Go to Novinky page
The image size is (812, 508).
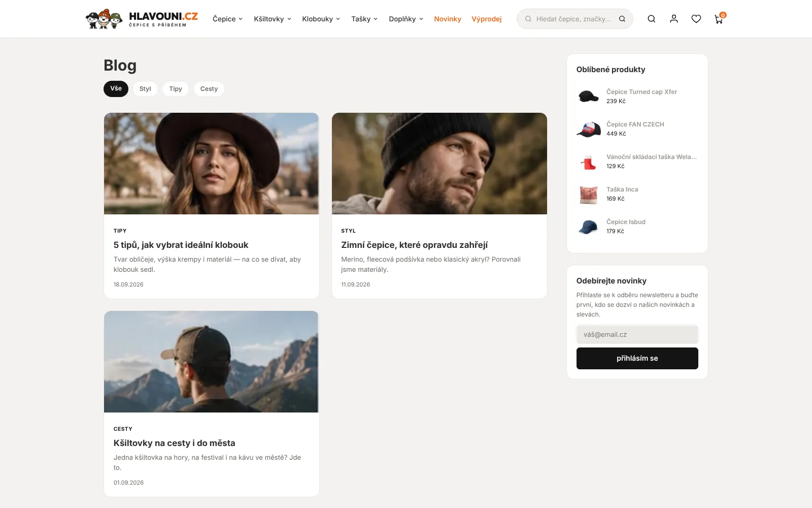448,19
